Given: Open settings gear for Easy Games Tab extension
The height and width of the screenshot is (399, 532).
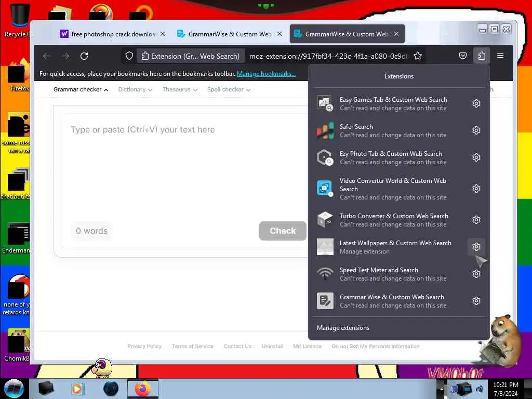Looking at the screenshot, I should (476, 103).
